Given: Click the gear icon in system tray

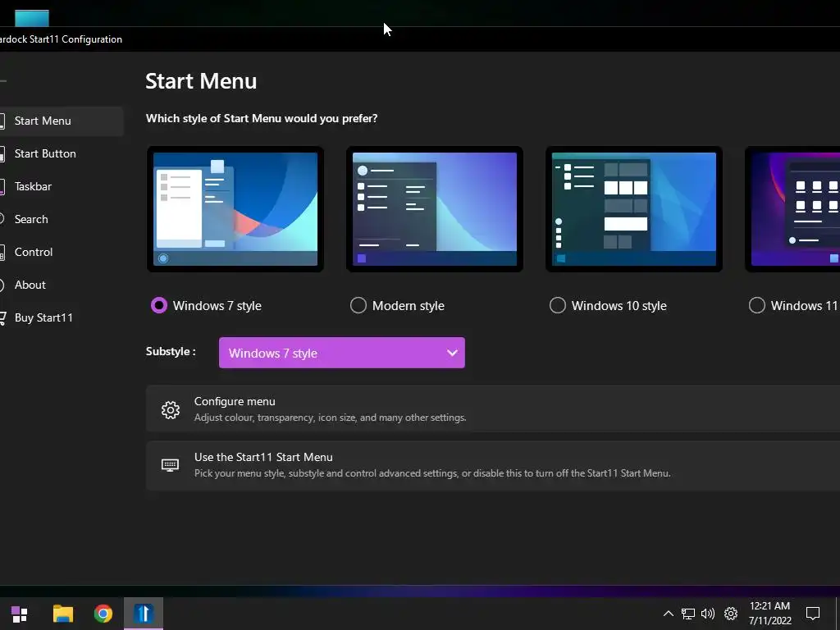Looking at the screenshot, I should [731, 614].
